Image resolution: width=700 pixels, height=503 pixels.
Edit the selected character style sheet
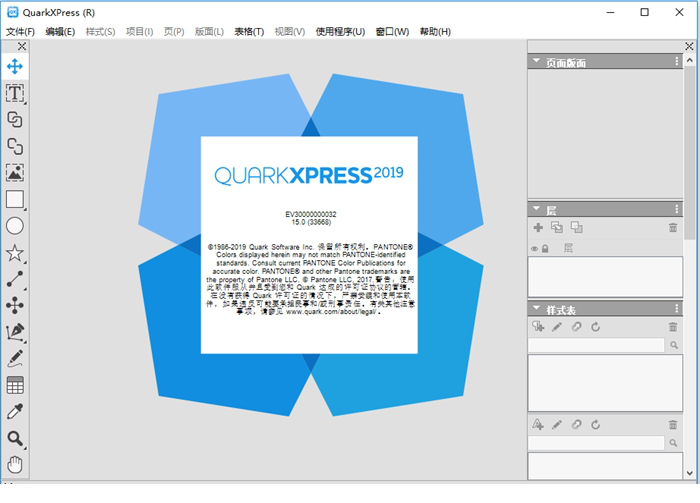tap(557, 424)
